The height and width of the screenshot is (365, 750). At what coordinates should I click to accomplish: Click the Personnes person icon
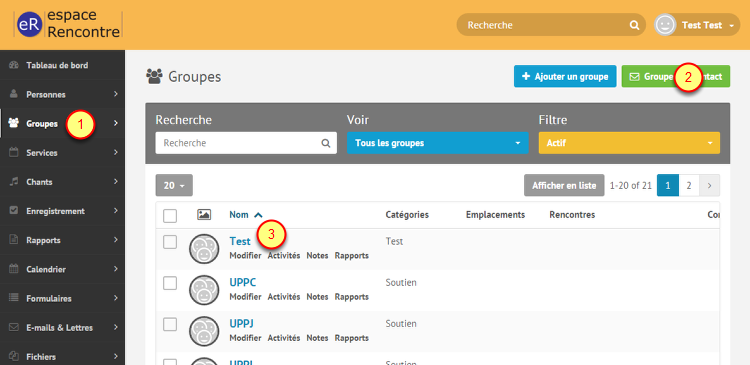click(x=13, y=94)
